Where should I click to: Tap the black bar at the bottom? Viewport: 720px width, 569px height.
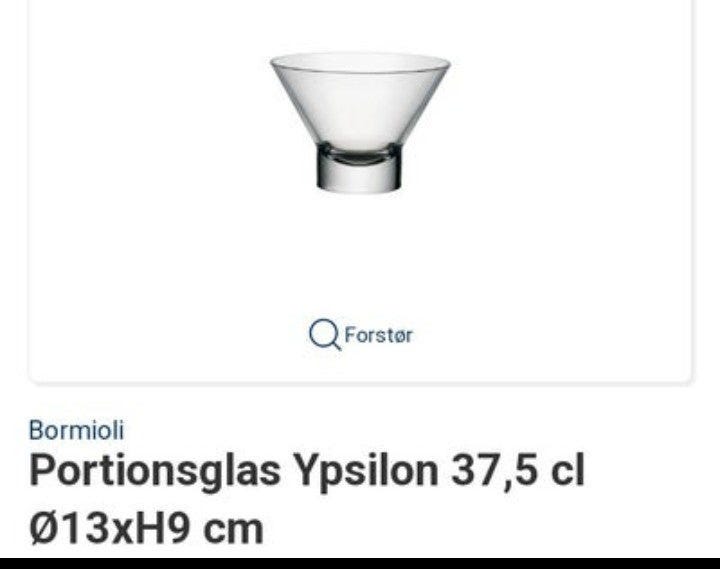(x=360, y=563)
